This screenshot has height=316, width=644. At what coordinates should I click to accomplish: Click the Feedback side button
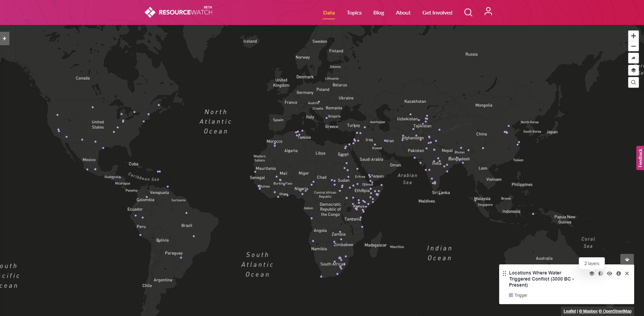pyautogui.click(x=640, y=158)
